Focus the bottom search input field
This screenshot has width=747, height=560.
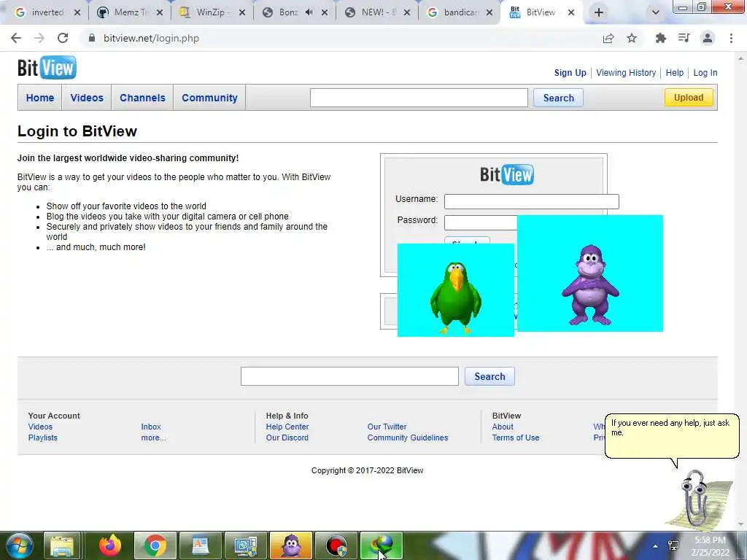point(349,377)
